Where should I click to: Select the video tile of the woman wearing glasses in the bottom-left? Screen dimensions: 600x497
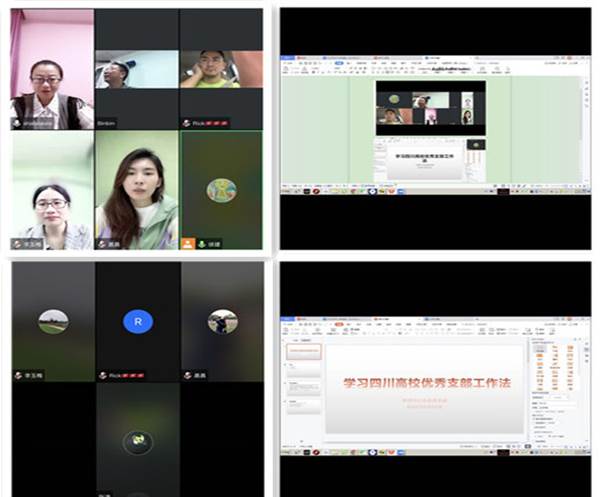51,195
